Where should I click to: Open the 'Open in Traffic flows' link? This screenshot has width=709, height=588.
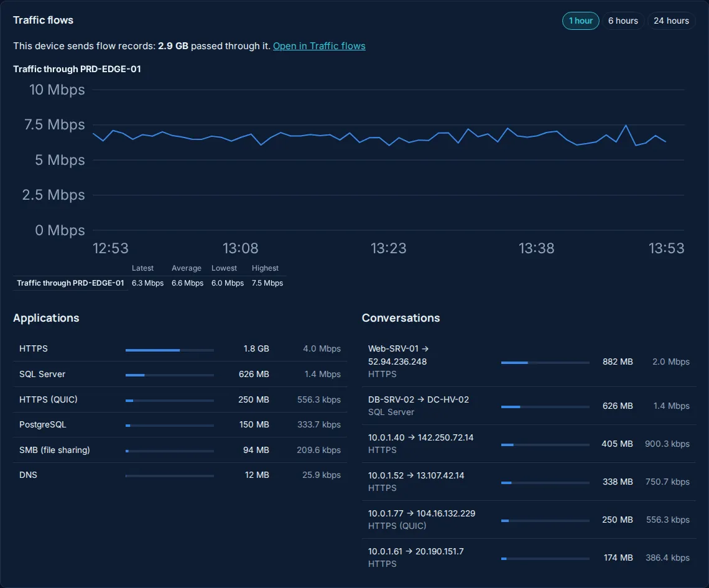tap(319, 45)
